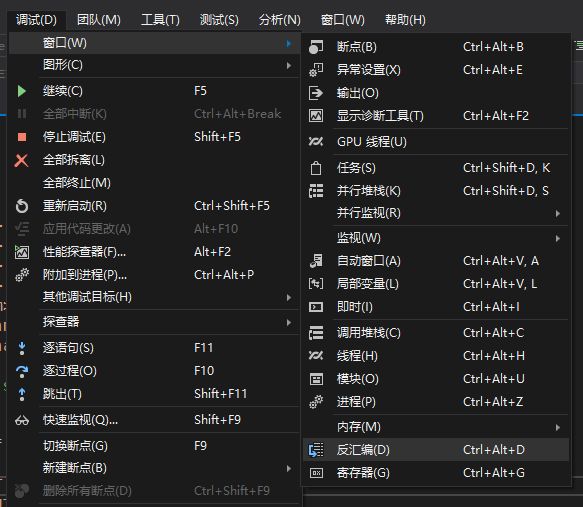Click the Diagnostic Tools graph icon
The width and height of the screenshot is (583, 507).
pyautogui.click(x=316, y=116)
